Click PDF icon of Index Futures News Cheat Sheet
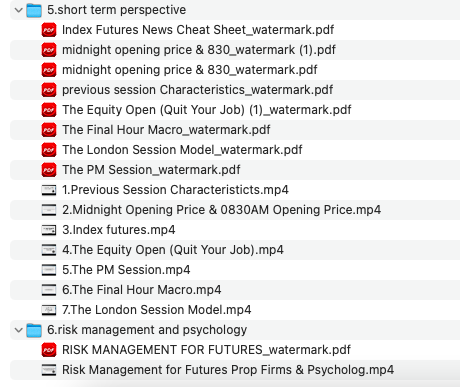This screenshot has height=387, width=460. coord(49,30)
